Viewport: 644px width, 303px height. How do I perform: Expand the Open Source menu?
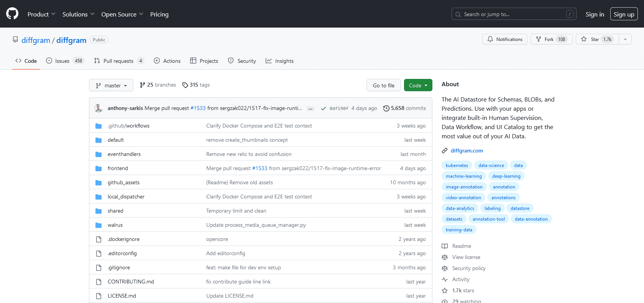(x=122, y=14)
